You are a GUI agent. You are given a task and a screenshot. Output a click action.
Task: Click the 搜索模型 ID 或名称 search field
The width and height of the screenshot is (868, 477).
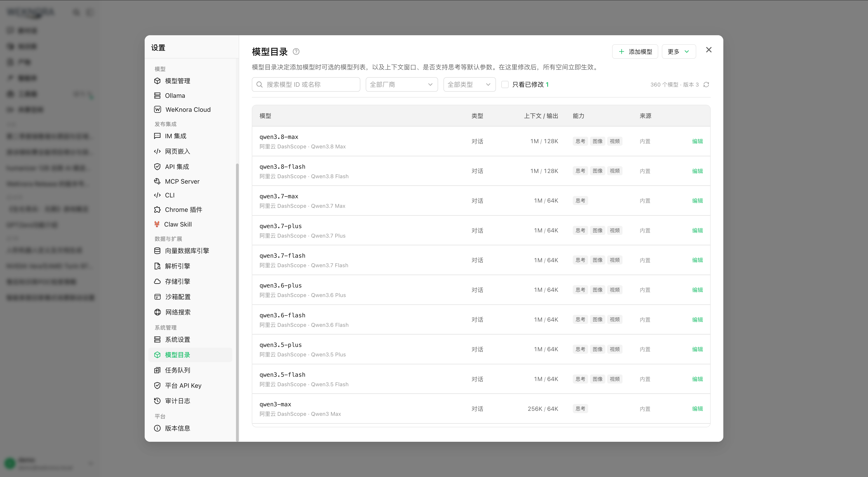pyautogui.click(x=306, y=84)
